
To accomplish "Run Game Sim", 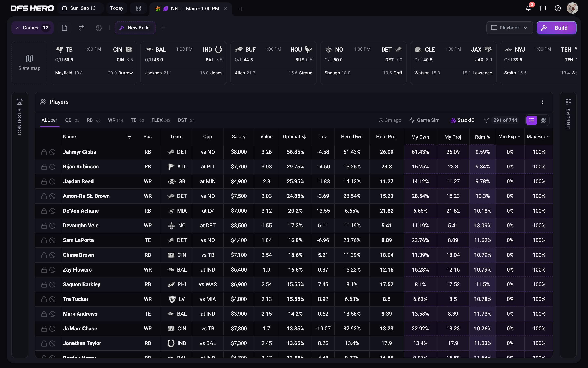I will [x=424, y=120].
